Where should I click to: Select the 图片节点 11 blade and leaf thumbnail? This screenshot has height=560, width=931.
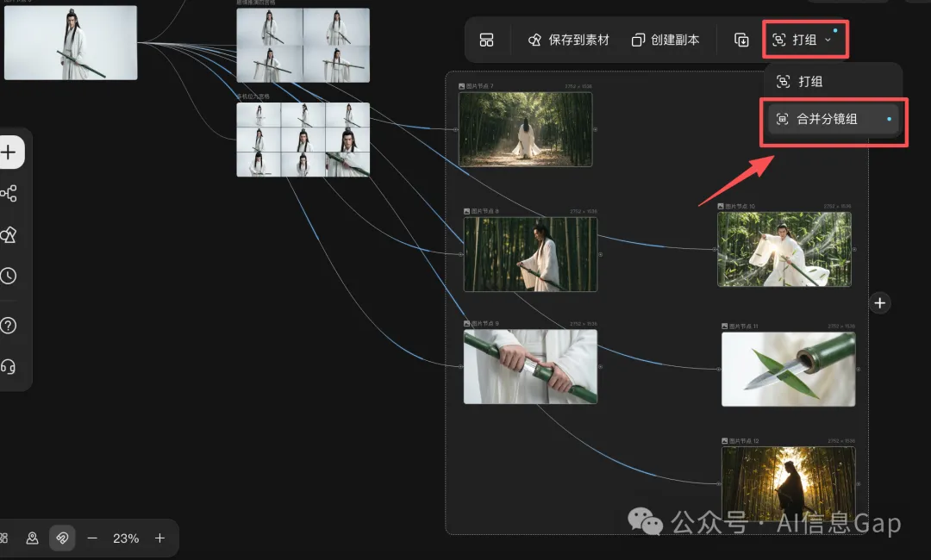pyautogui.click(x=789, y=369)
